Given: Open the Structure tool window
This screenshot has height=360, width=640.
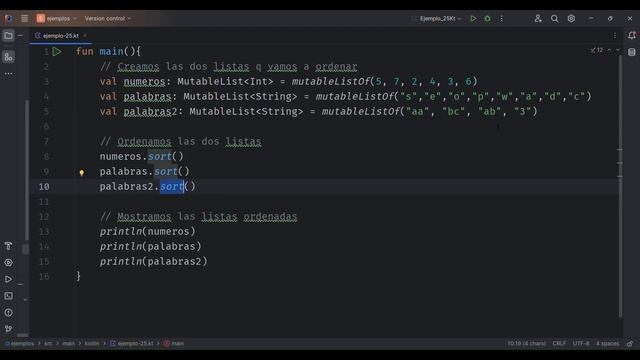Looking at the screenshot, I should point(8,57).
